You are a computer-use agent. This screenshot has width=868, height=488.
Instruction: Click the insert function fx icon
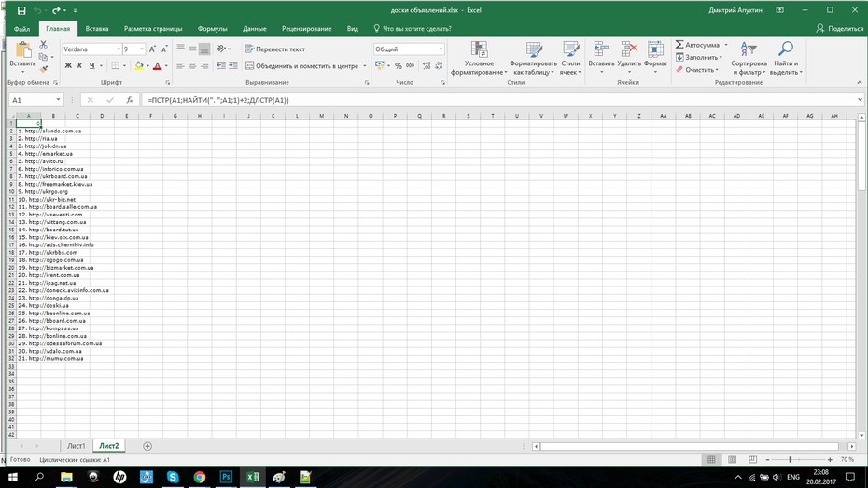point(129,100)
